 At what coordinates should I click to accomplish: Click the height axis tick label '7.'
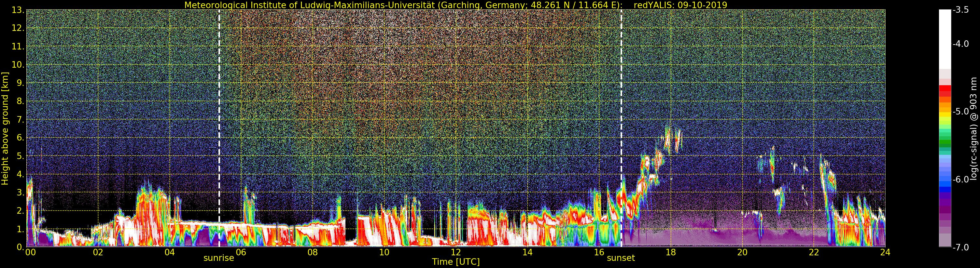20,119
